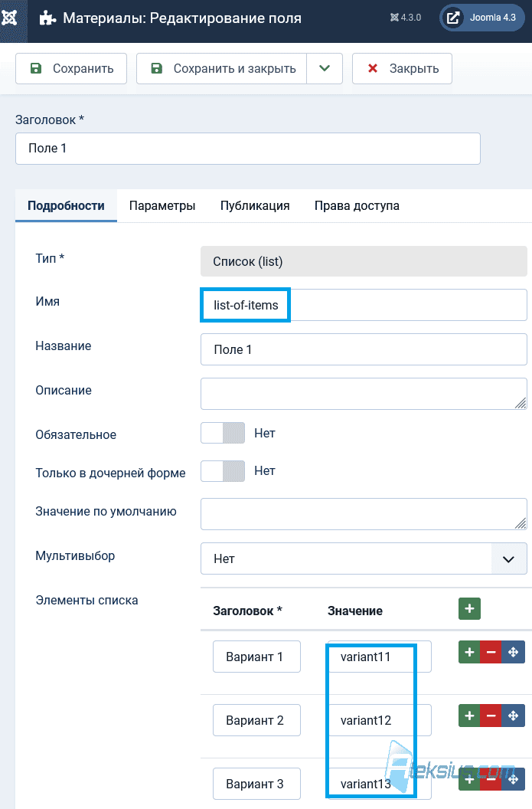Click the Тип field showing Список (list)
Image resolution: width=532 pixels, height=809 pixels.
[364, 261]
